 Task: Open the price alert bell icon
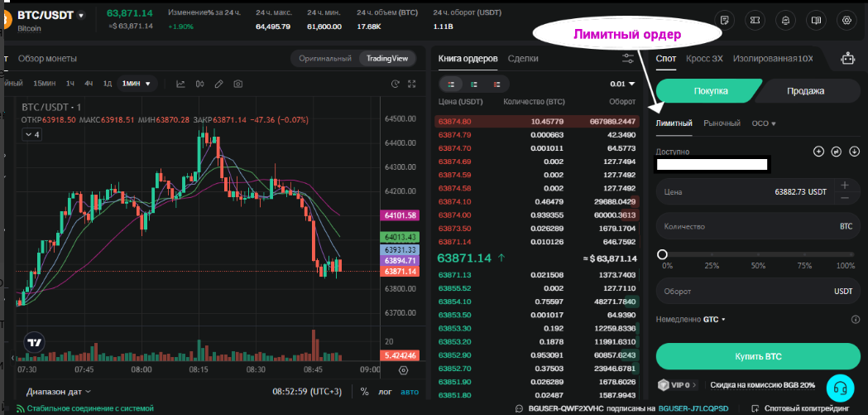coord(785,21)
